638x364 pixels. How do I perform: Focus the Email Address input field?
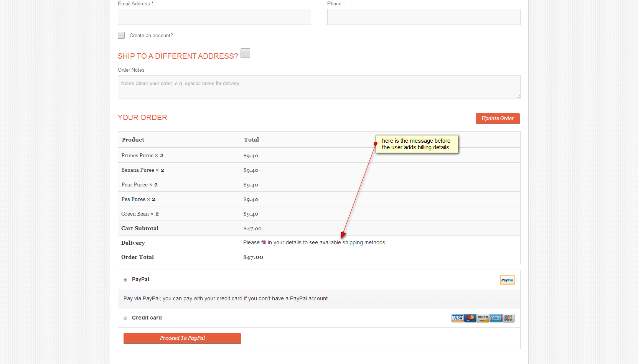tap(214, 17)
